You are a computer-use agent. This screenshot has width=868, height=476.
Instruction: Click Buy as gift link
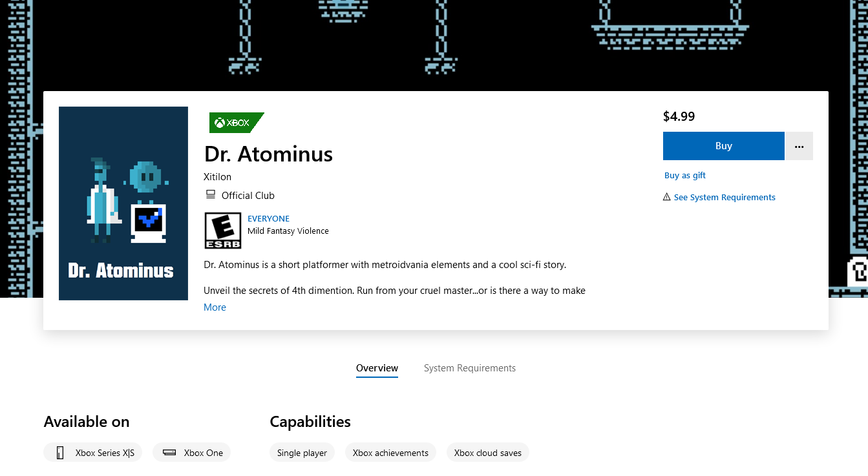(685, 176)
